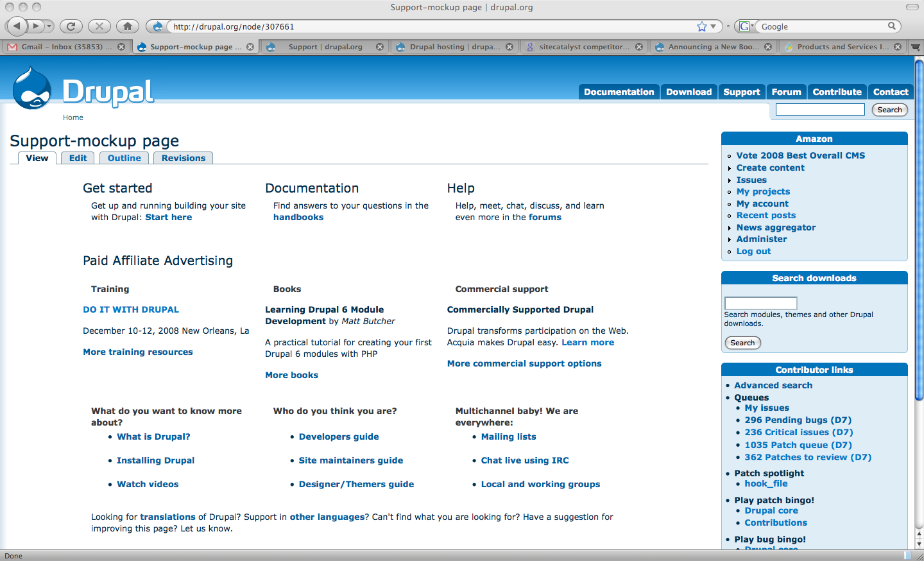Image resolution: width=924 pixels, height=561 pixels.
Task: Open the Support nav tab
Action: click(x=742, y=92)
